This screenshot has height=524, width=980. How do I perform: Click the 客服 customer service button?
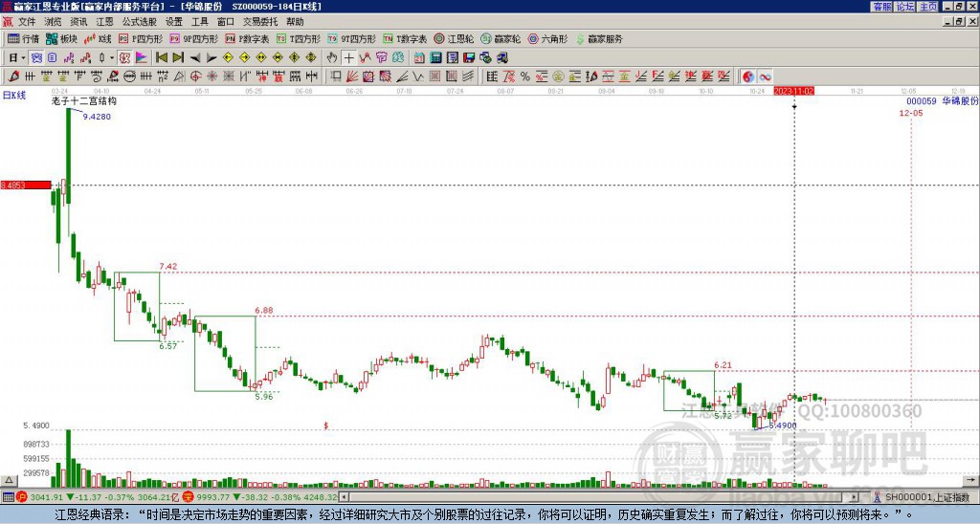click(x=881, y=7)
